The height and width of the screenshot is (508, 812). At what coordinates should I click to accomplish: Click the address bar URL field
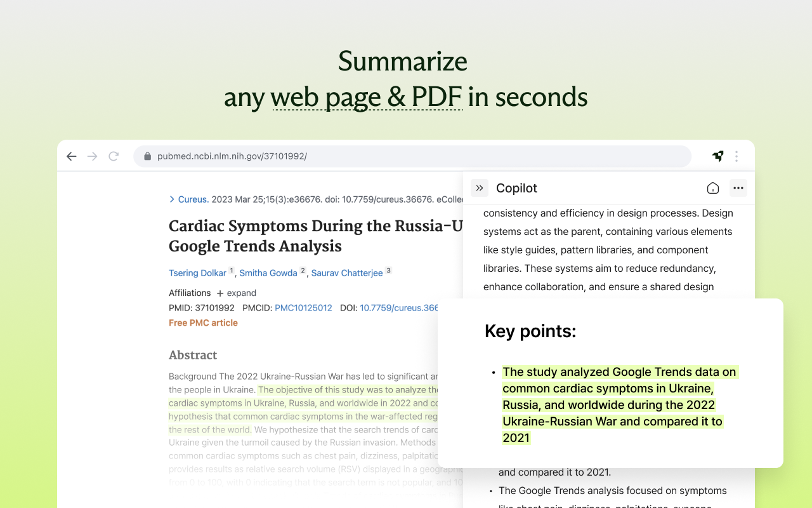412,156
